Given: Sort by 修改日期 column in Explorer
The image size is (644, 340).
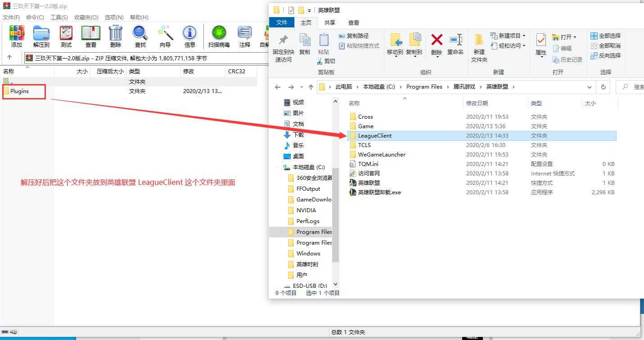Looking at the screenshot, I should 477,103.
